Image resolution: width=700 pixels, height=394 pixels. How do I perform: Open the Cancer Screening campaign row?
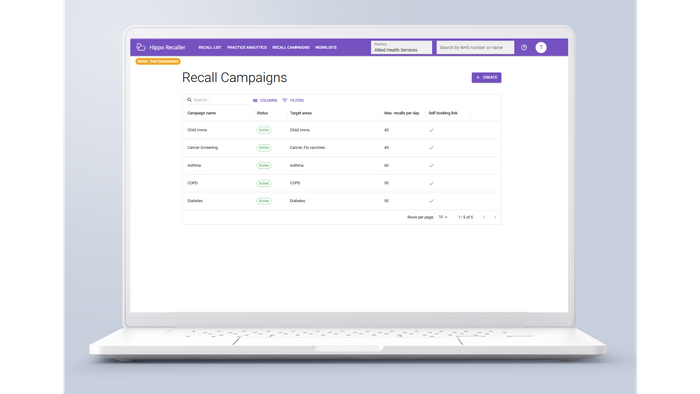pos(342,148)
